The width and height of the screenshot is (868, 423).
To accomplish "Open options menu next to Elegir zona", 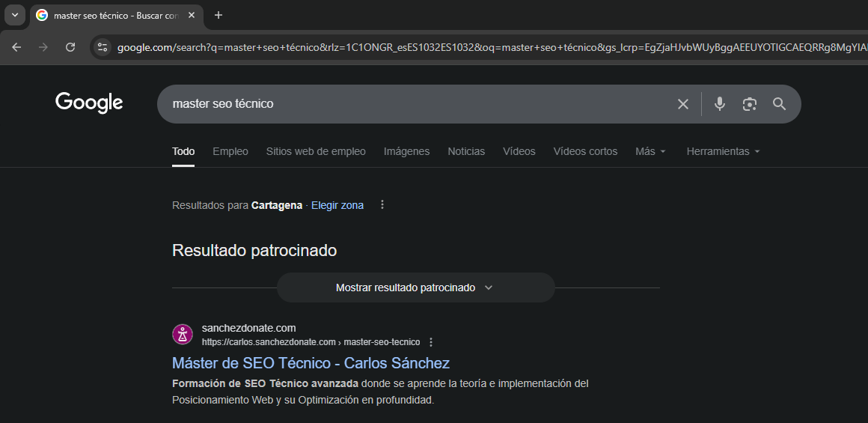I will tap(382, 205).
